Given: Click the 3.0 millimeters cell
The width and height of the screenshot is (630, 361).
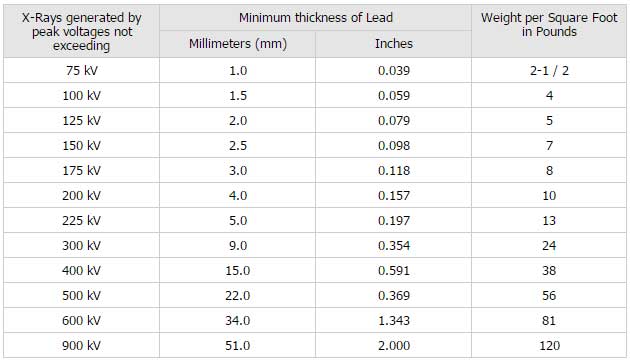Looking at the screenshot, I should 238,170.
